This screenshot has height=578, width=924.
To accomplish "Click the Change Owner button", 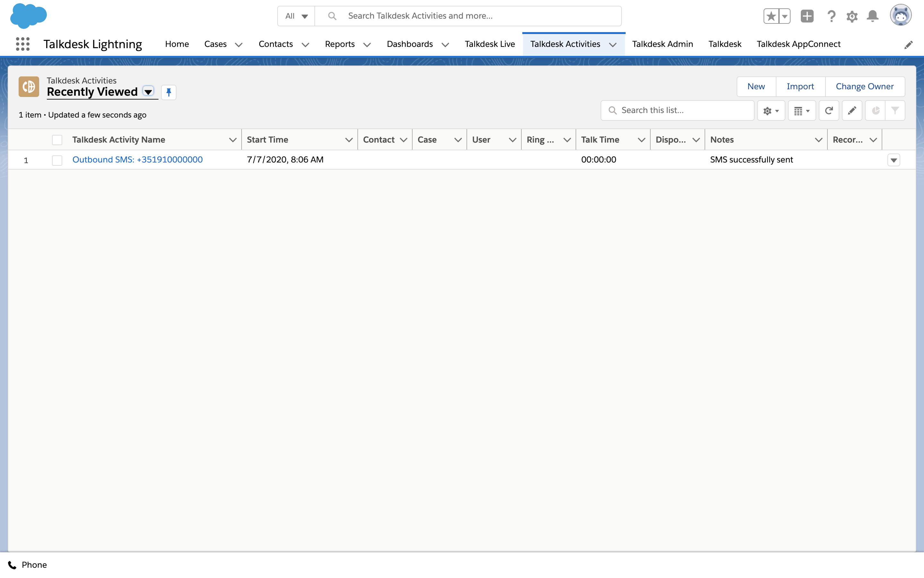I will pyautogui.click(x=865, y=86).
